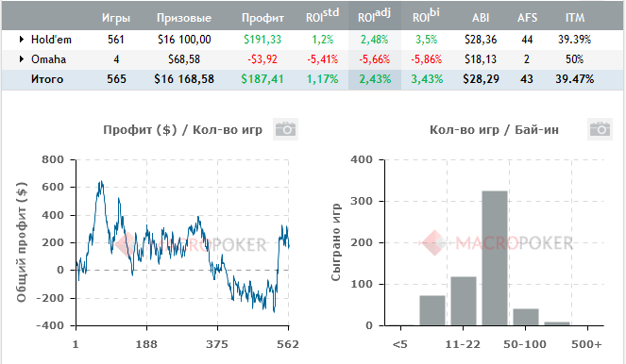Select the highlighted ROI adj column header
The image size is (626, 364).
375,16
